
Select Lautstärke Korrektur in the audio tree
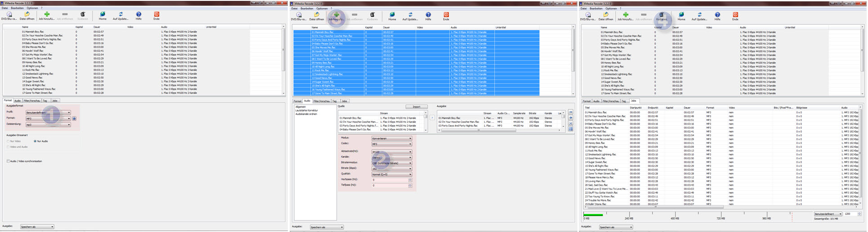pyautogui.click(x=307, y=110)
